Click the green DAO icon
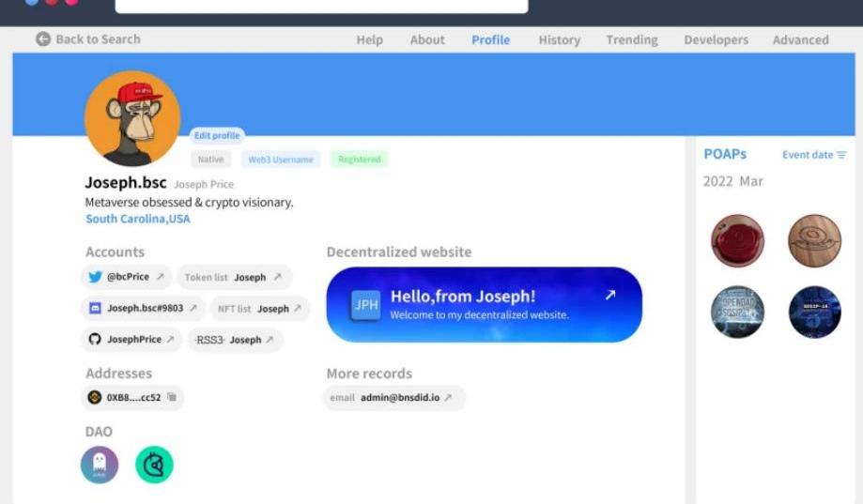The image size is (863, 504). click(154, 465)
